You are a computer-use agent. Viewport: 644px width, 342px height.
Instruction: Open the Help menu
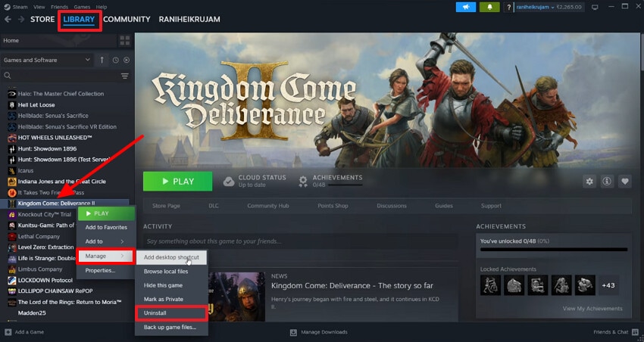click(102, 7)
